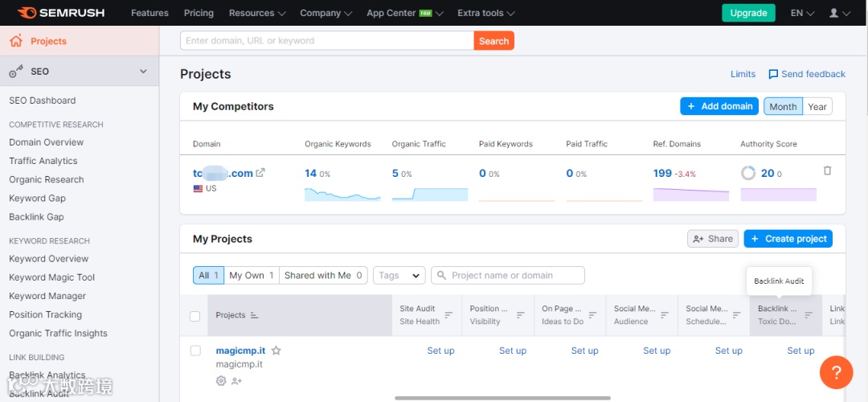Open the Send feedback link

click(806, 74)
